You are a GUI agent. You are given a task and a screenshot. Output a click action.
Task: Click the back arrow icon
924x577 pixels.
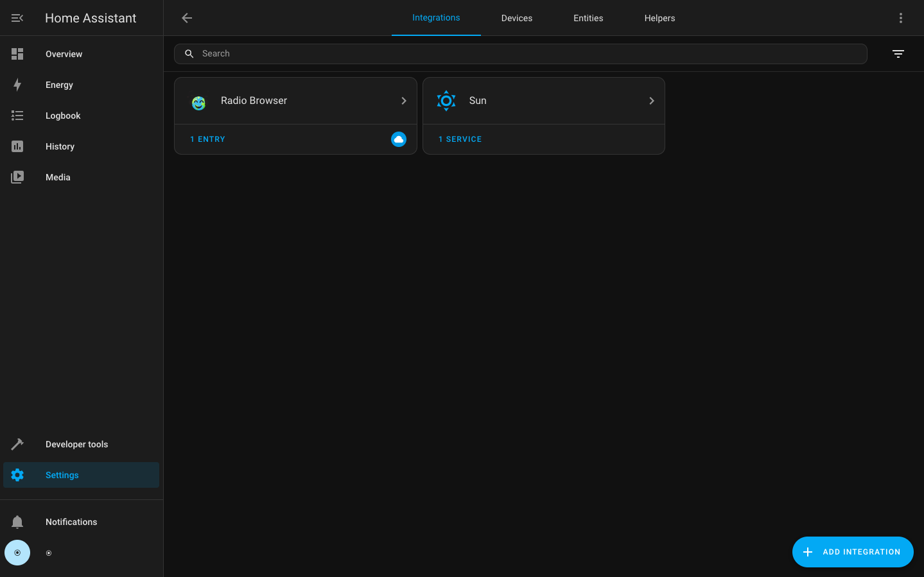click(187, 18)
